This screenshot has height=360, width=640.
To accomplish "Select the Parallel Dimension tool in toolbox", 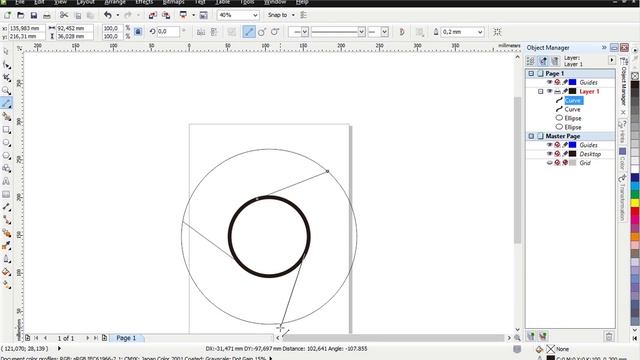I will point(6,207).
